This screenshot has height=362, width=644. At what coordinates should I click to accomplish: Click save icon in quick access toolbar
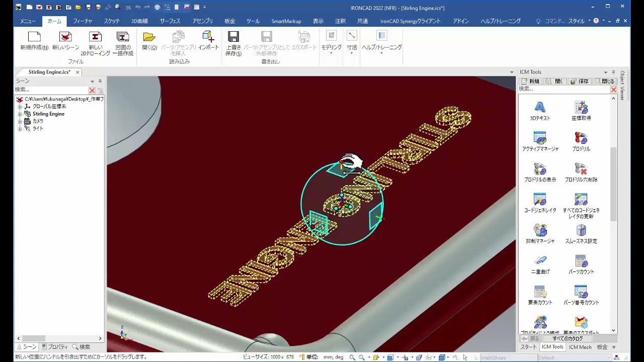89,7
